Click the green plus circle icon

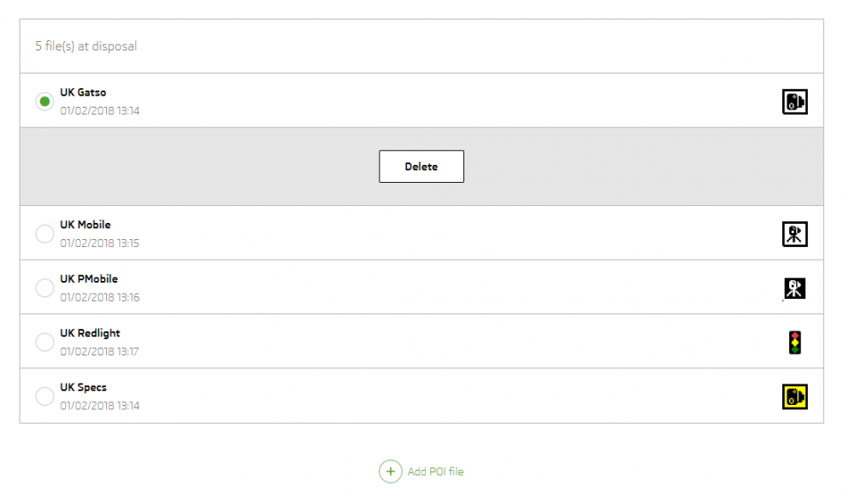point(391,472)
